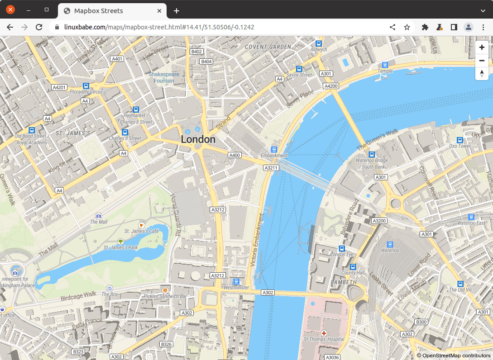Select the Mapbox Streets tab
The width and height of the screenshot is (493, 360).
tap(112, 11)
